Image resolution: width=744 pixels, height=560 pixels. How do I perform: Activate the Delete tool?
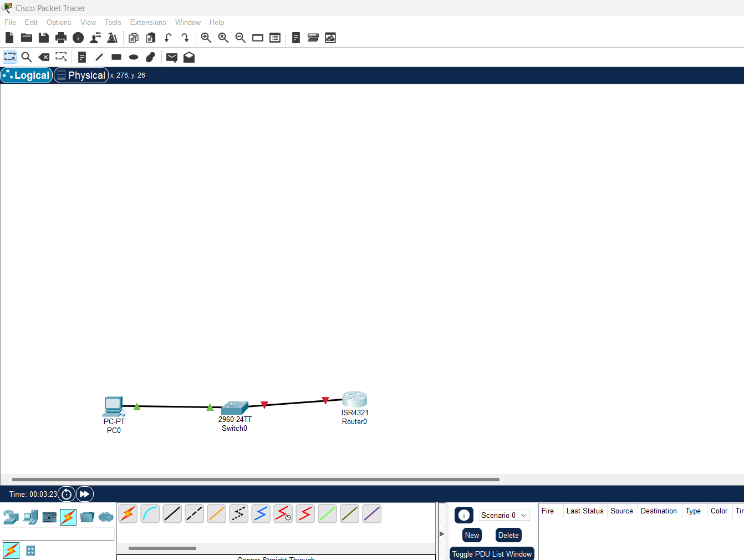tap(44, 57)
